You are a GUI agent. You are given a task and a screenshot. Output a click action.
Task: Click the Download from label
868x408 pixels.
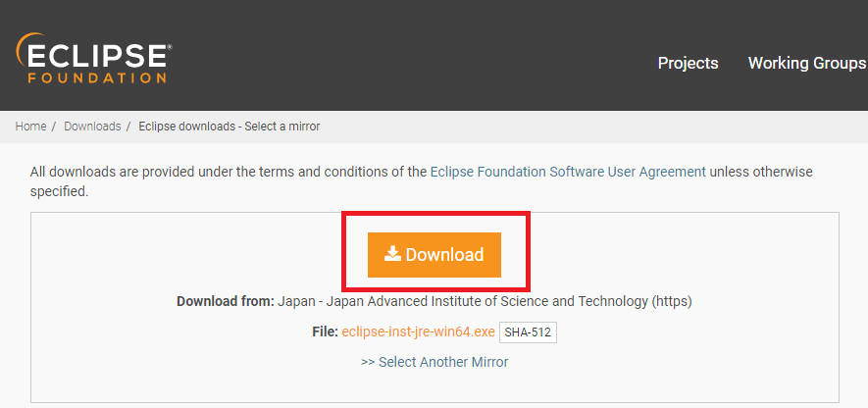click(226, 302)
